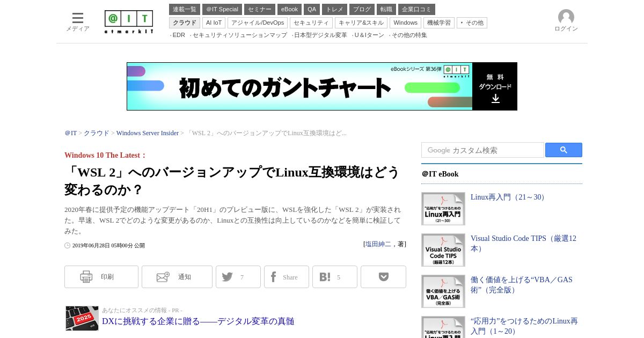Click the 初めてのガントチャート banner download

point(322,86)
